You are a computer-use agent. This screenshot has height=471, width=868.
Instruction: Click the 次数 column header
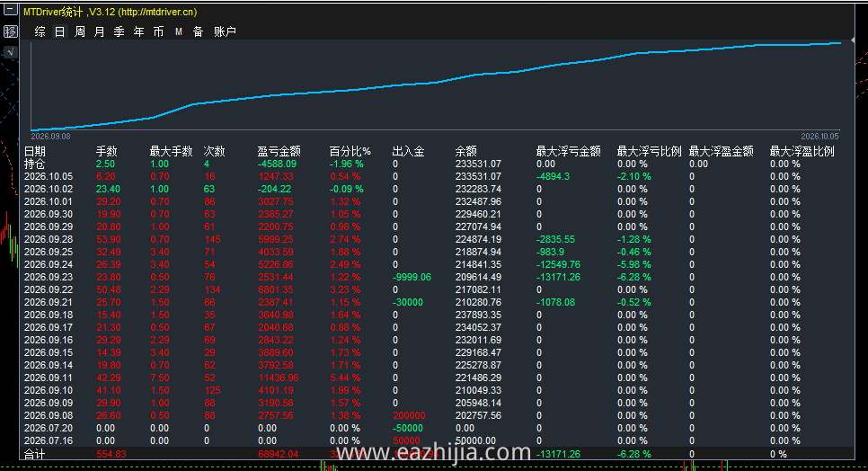point(214,151)
